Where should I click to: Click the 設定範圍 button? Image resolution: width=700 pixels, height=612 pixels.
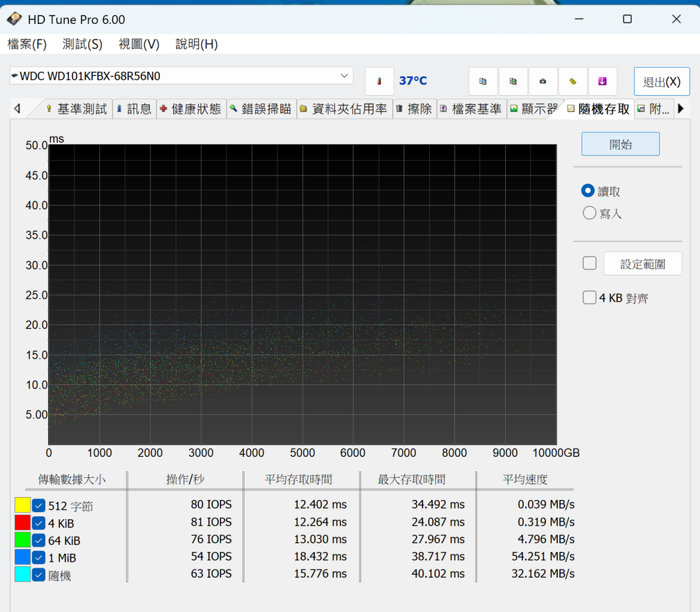(643, 263)
